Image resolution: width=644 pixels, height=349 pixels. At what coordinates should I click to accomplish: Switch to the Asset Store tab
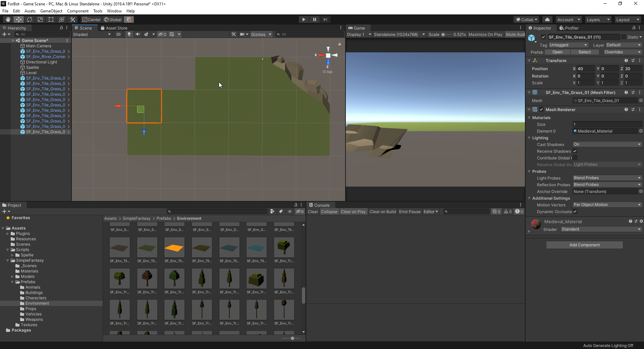[114, 28]
